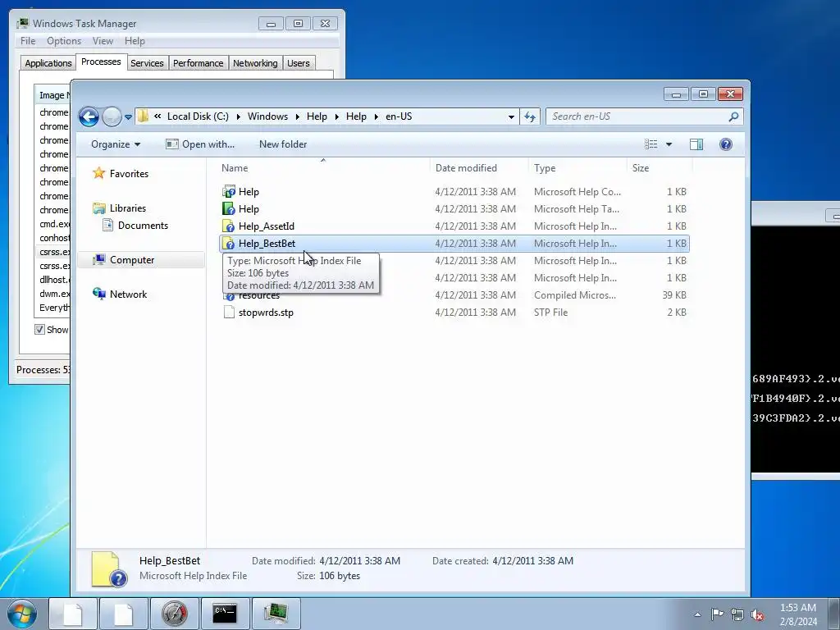Sort by the Size column header
The width and height of the screenshot is (840, 630).
click(x=660, y=168)
